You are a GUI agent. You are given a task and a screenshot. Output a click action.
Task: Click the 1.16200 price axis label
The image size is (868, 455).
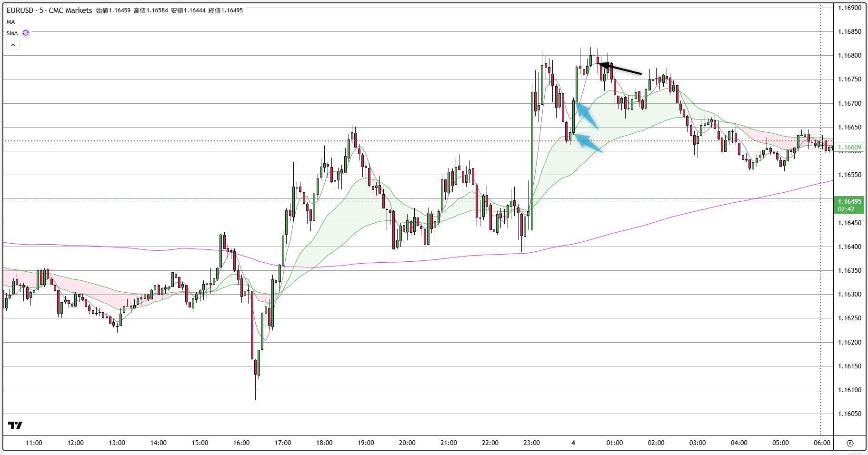click(x=850, y=342)
